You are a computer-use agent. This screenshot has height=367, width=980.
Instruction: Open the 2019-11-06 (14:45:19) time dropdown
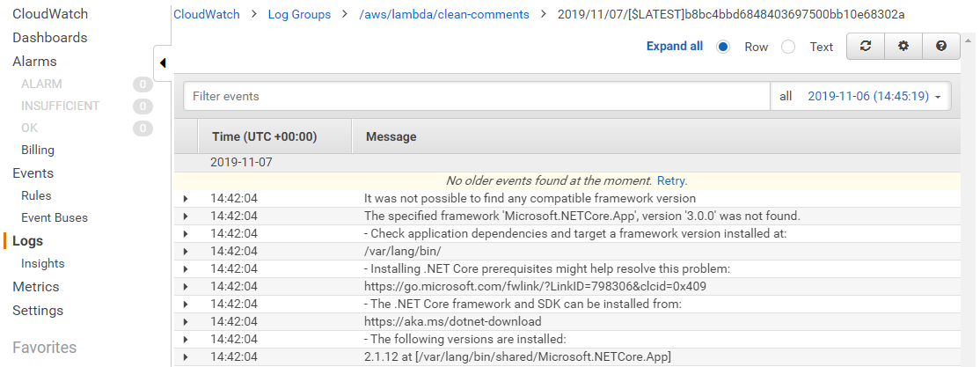coord(874,96)
